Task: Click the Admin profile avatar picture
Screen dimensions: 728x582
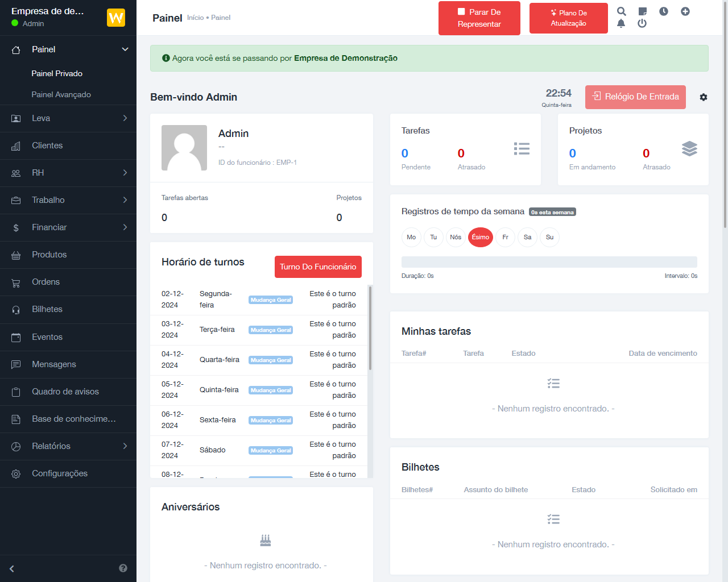Action: tap(184, 148)
